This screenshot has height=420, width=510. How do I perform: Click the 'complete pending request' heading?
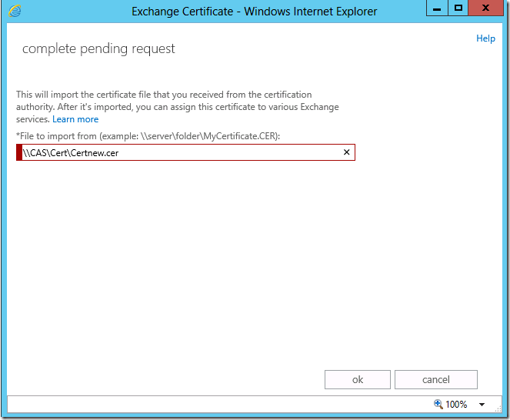98,48
